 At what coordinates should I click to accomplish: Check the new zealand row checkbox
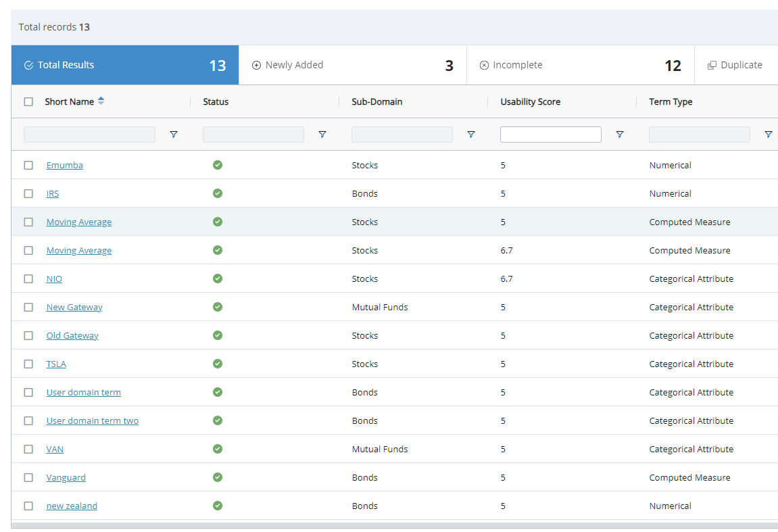[28, 506]
